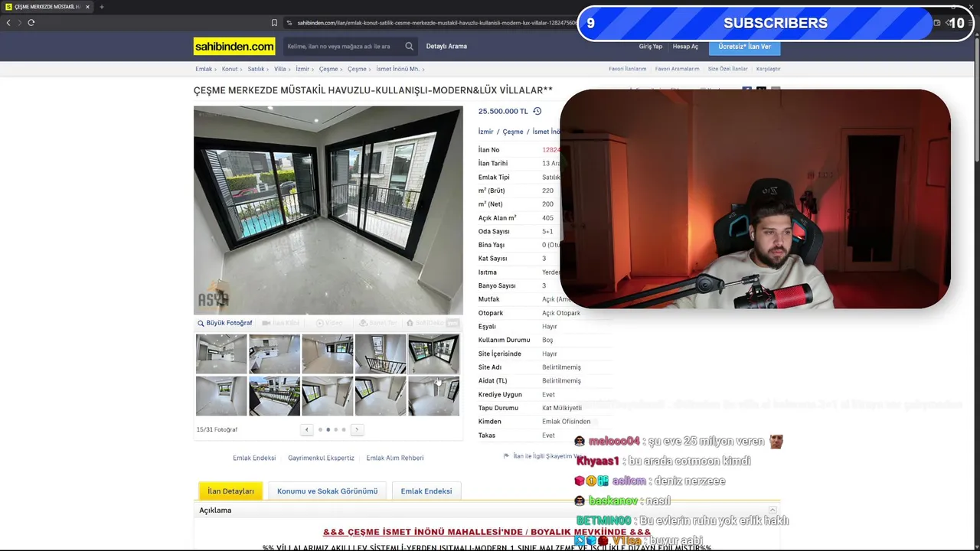The width and height of the screenshot is (980, 551).
Task: Click the 'Emlak Ofisinden' value in the Kimden row
Action: pyautogui.click(x=567, y=422)
